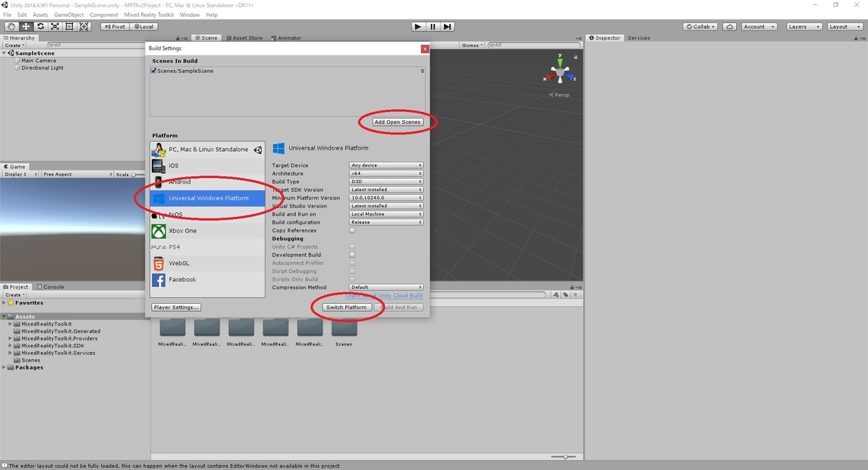Select the Rotate tool
The width and height of the screenshot is (868, 470).
tap(40, 27)
